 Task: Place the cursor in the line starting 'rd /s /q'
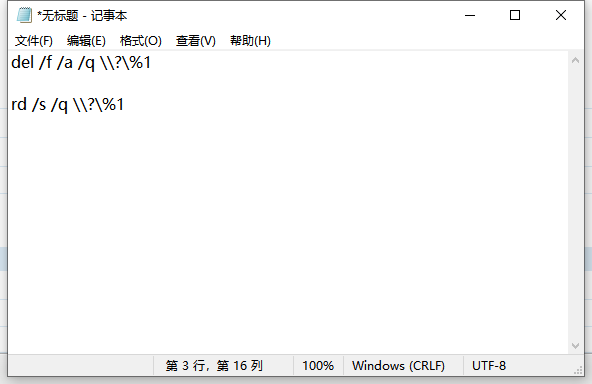coord(68,105)
